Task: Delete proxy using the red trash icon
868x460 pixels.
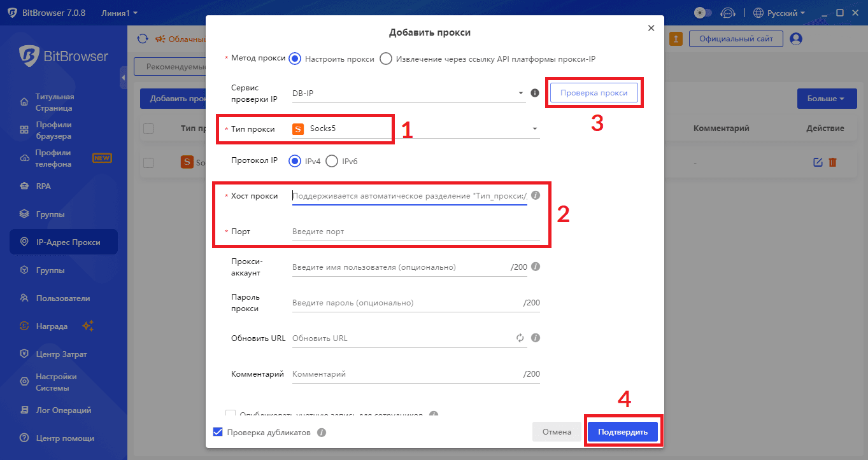Action: coord(832,162)
